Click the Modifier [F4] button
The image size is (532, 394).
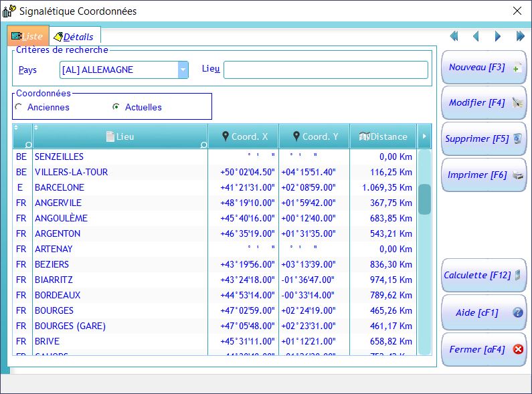484,102
